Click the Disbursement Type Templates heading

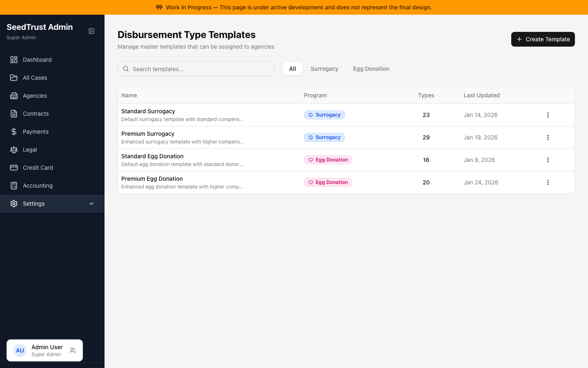click(187, 35)
